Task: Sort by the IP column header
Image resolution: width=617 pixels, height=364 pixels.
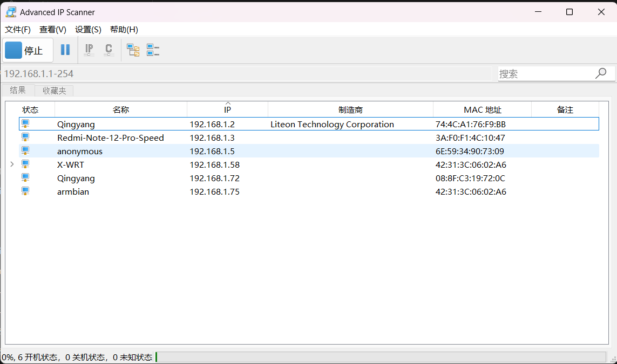Action: (x=227, y=109)
